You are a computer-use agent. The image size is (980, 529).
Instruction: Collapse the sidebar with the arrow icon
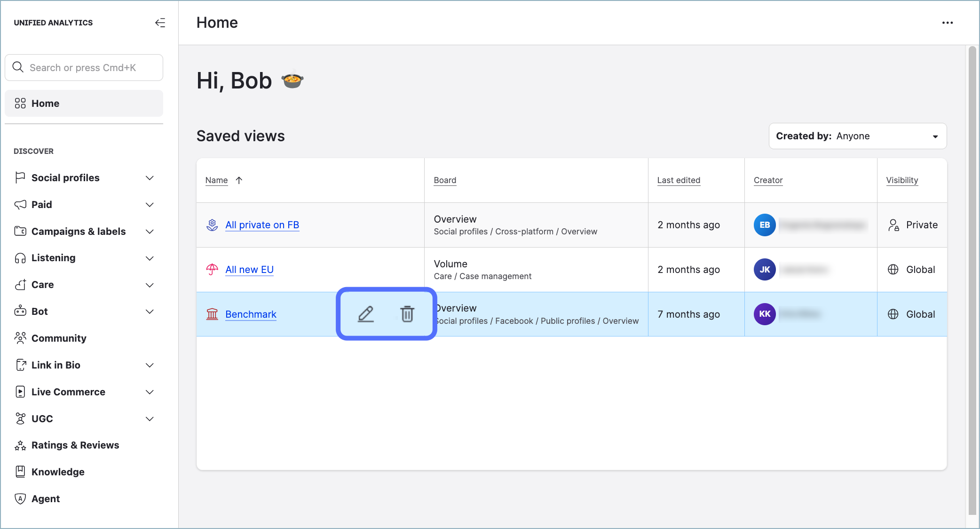[160, 23]
